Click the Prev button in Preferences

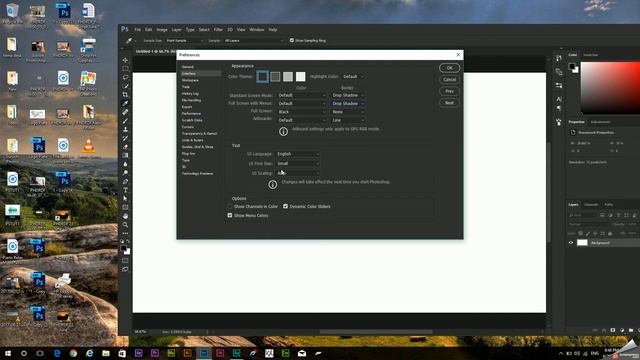pyautogui.click(x=449, y=91)
